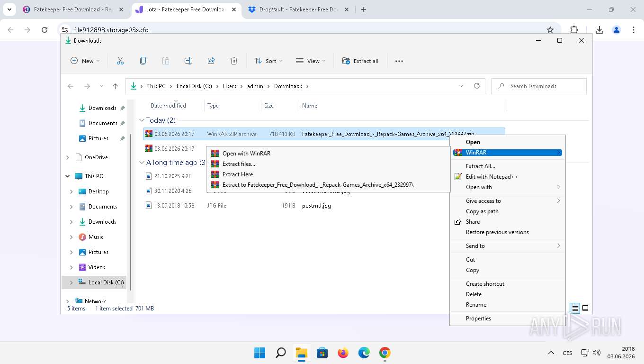Switch to details view layout icon
644x364 pixels.
click(x=575, y=309)
